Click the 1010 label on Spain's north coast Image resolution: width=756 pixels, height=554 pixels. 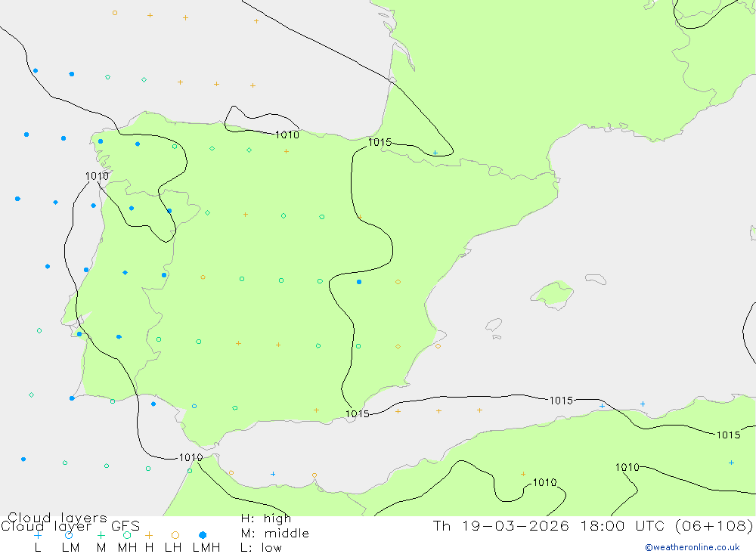pyautogui.click(x=287, y=135)
